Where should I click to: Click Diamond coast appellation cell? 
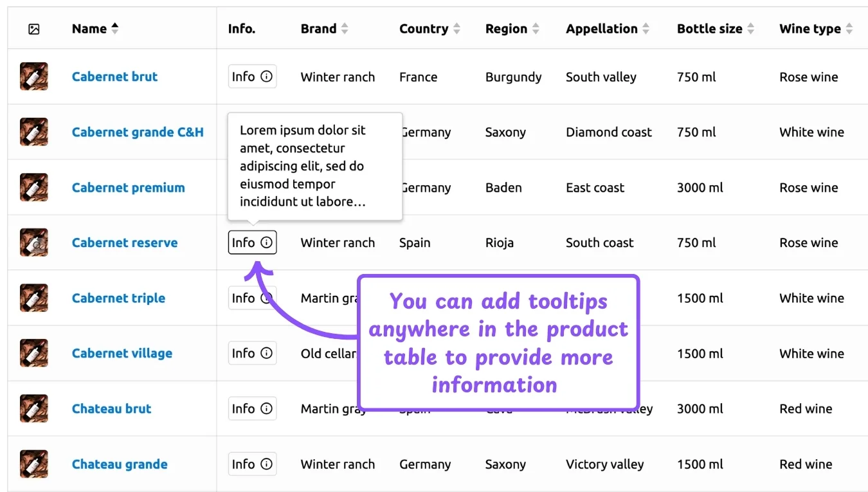click(608, 132)
